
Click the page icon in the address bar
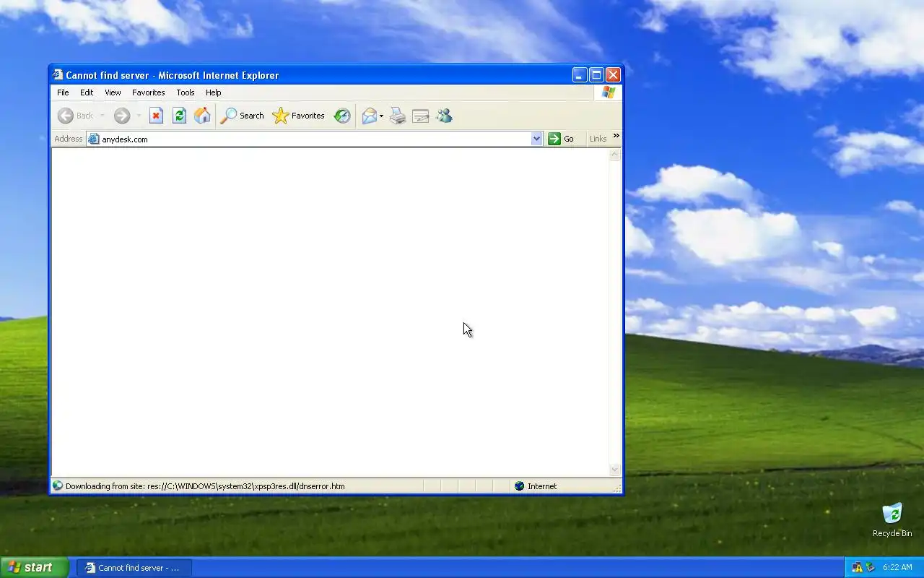click(93, 139)
